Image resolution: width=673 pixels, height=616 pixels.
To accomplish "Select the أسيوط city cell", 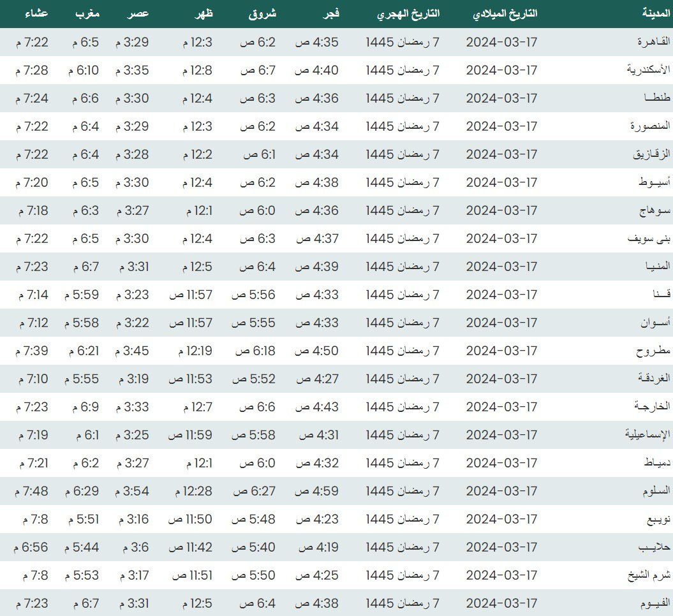I will pos(654,182).
